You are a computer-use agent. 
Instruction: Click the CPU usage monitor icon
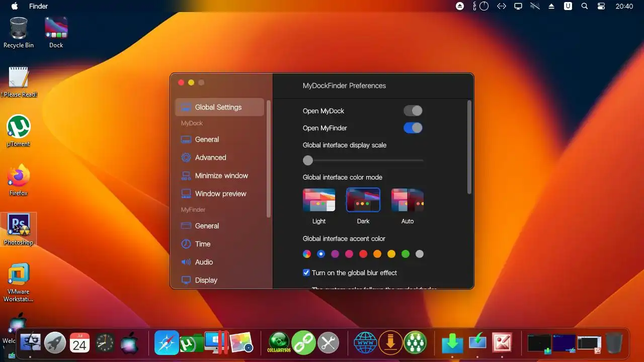(481, 7)
